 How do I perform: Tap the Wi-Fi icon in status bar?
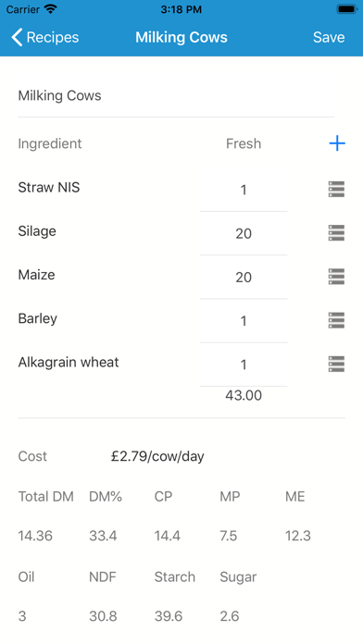coord(51,8)
